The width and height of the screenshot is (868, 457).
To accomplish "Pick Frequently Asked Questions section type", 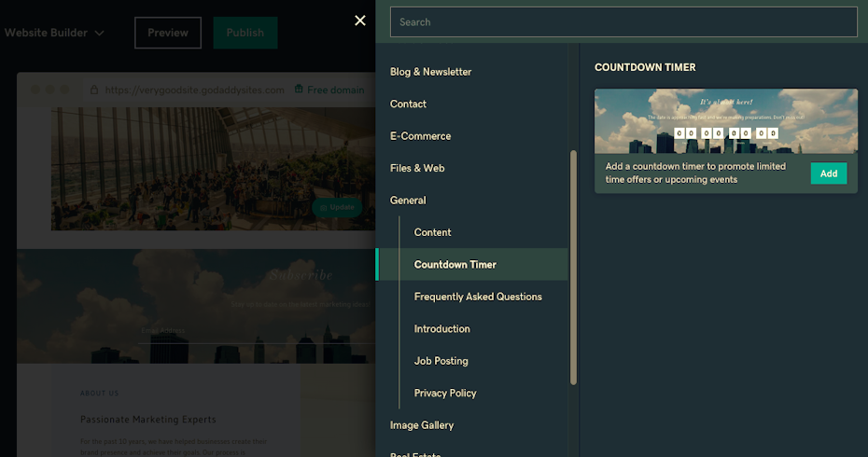I will [x=478, y=297].
